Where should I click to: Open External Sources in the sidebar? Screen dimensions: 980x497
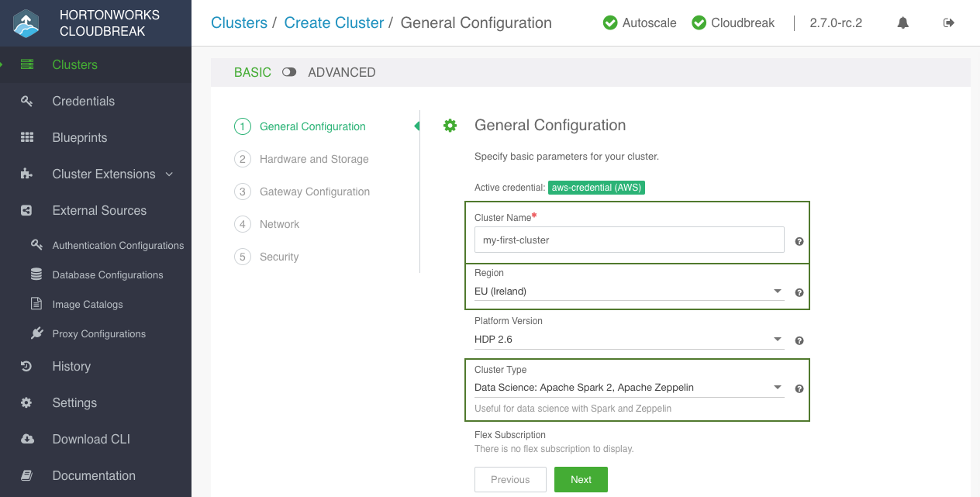tap(99, 210)
